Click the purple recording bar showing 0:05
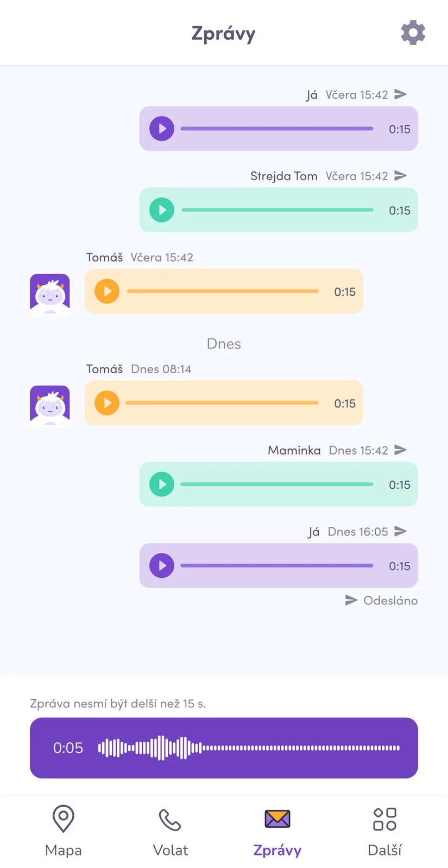448x868 pixels. pos(224,748)
